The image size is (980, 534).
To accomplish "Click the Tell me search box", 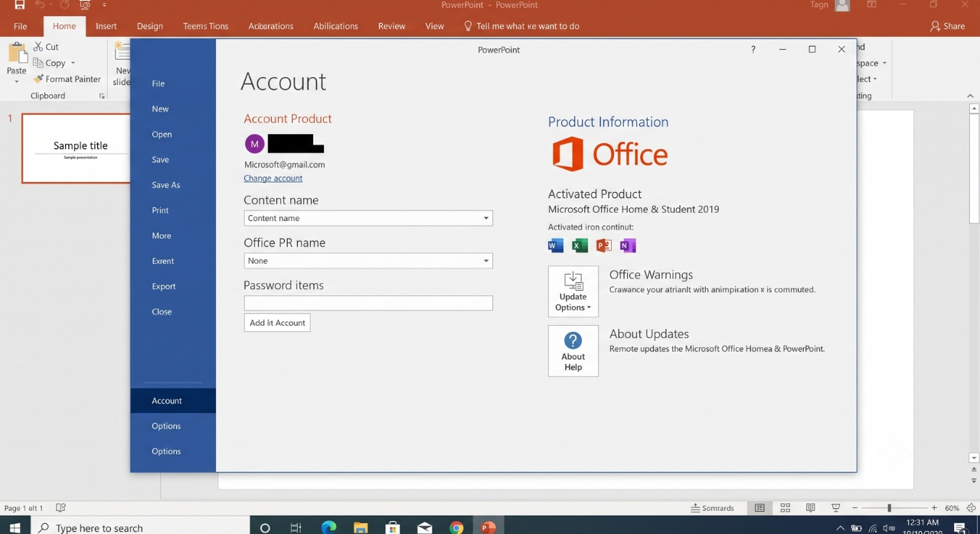I will tap(521, 26).
